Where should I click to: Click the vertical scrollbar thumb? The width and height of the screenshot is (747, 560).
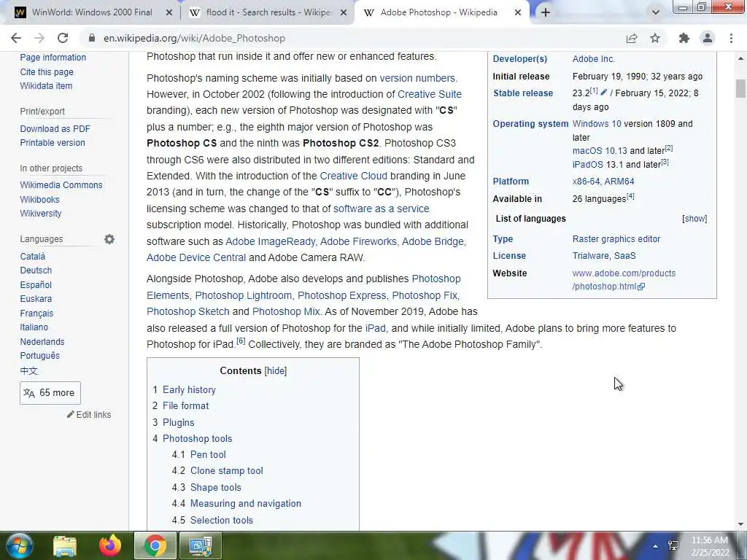click(x=741, y=88)
